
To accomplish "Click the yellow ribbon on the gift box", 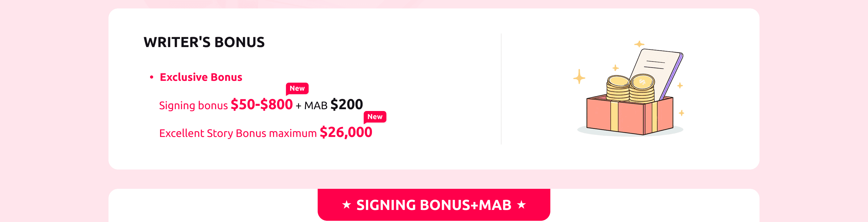I will coord(614,116).
